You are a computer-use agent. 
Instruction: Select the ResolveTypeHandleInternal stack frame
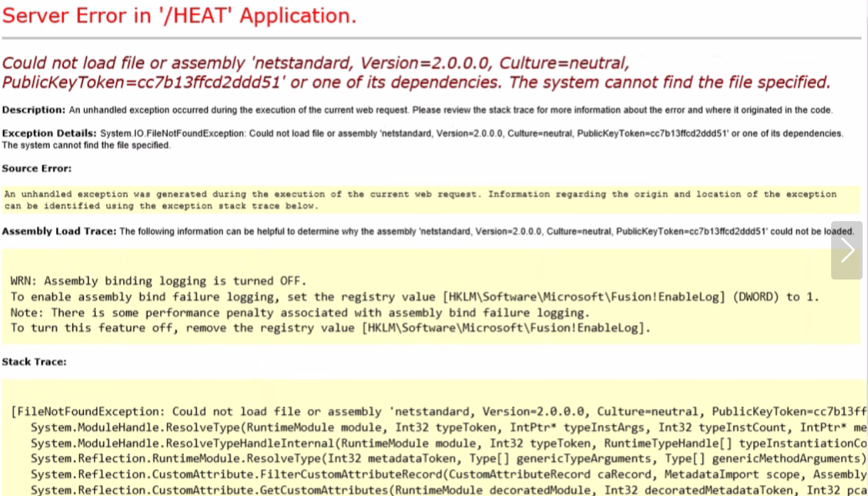429,443
